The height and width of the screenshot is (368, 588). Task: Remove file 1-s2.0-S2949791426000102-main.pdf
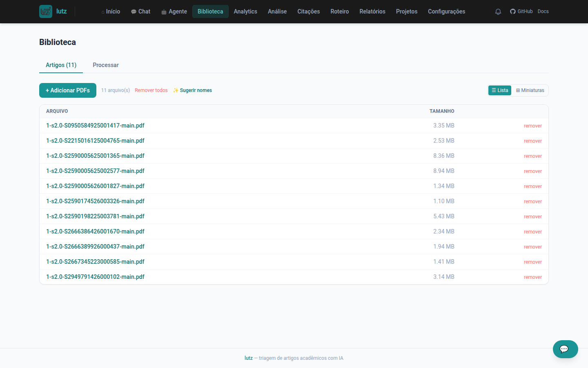(533, 277)
